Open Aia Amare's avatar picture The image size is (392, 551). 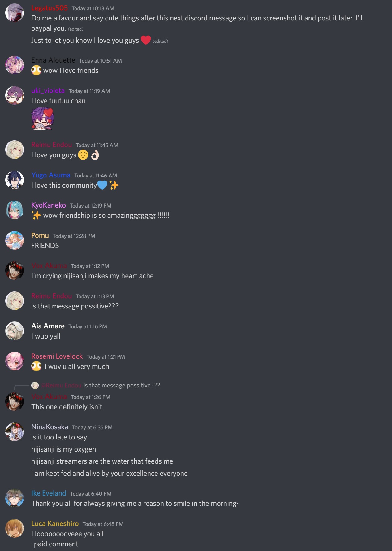click(15, 331)
